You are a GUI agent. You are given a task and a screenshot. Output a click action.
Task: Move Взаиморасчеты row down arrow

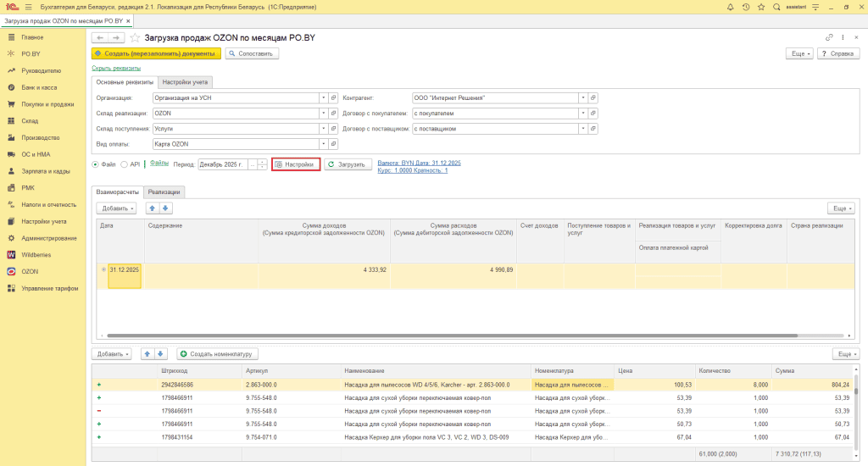click(x=165, y=208)
